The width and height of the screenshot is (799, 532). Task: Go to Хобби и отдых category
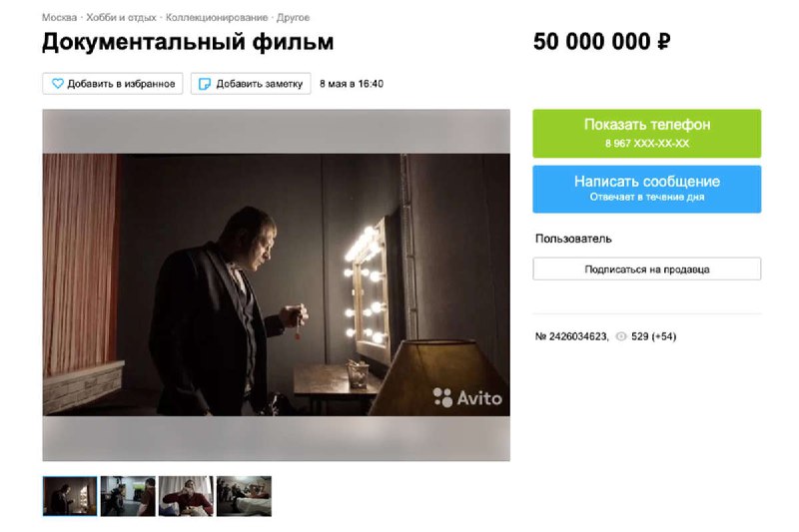click(121, 17)
